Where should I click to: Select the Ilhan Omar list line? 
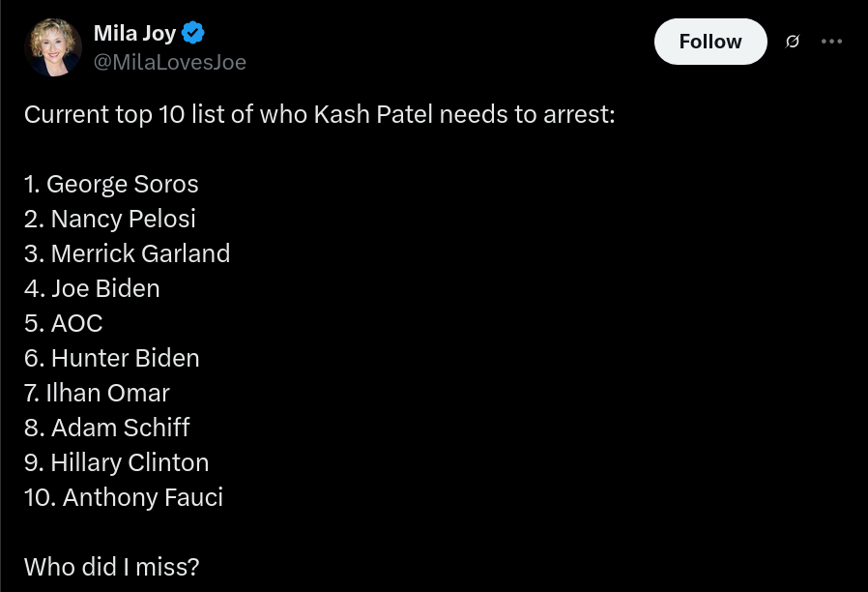click(x=97, y=393)
